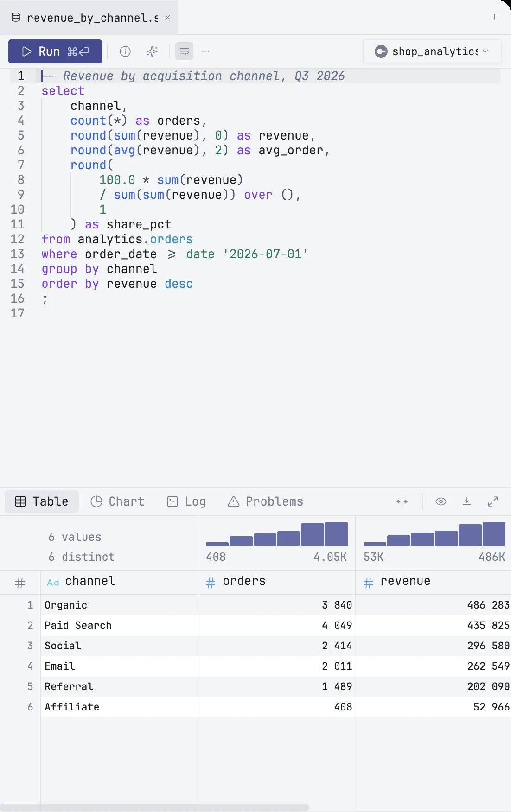Select the Email channel cell
Viewport: 511px width, 812px height.
[x=119, y=666]
